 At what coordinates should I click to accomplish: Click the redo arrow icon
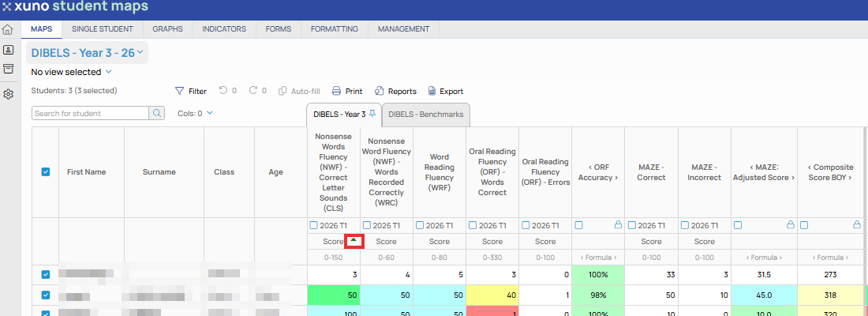tap(253, 90)
